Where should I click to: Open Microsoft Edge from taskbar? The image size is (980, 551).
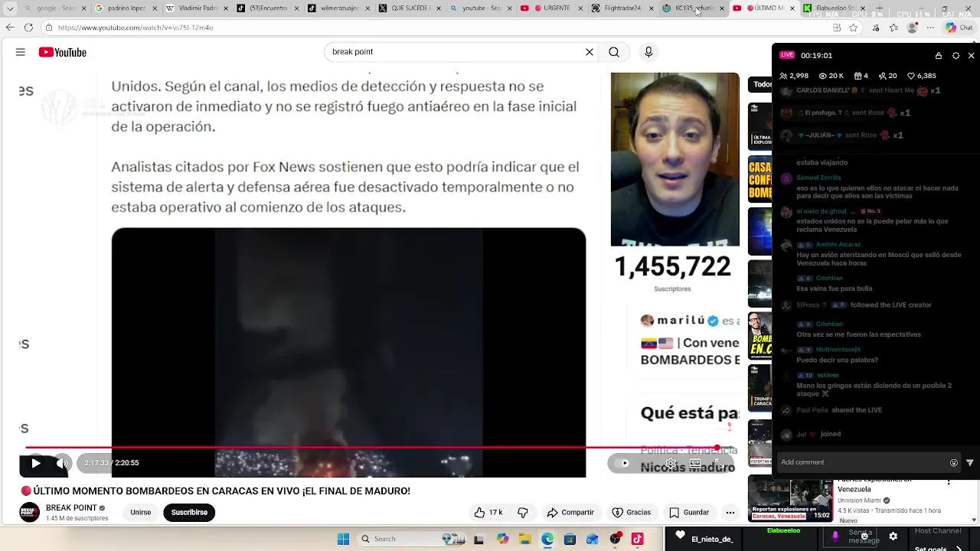coord(547,539)
